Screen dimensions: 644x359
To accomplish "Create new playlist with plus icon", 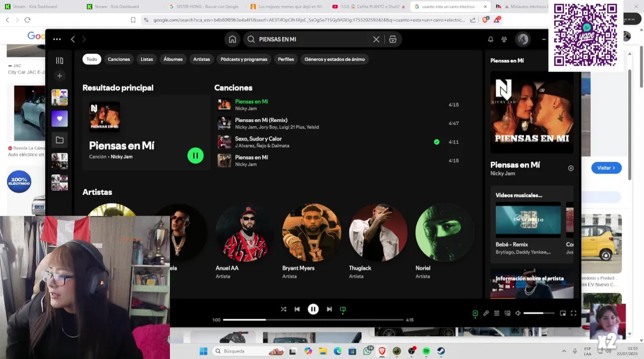I will 59,76.
